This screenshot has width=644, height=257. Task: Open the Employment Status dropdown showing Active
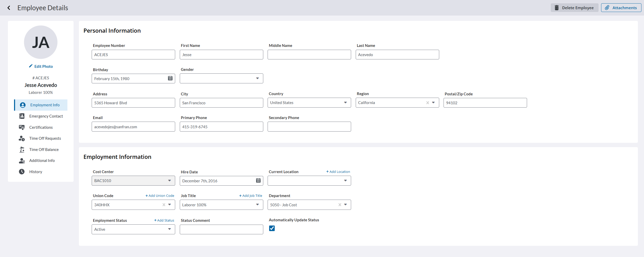(x=133, y=229)
